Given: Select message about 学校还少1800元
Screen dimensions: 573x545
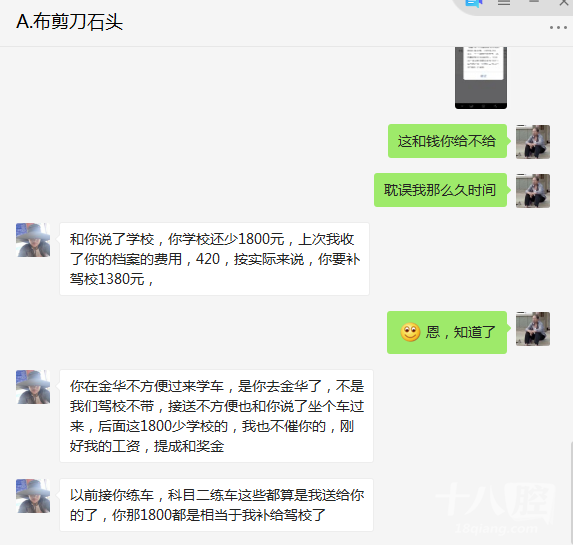Looking at the screenshot, I should pyautogui.click(x=215, y=259).
